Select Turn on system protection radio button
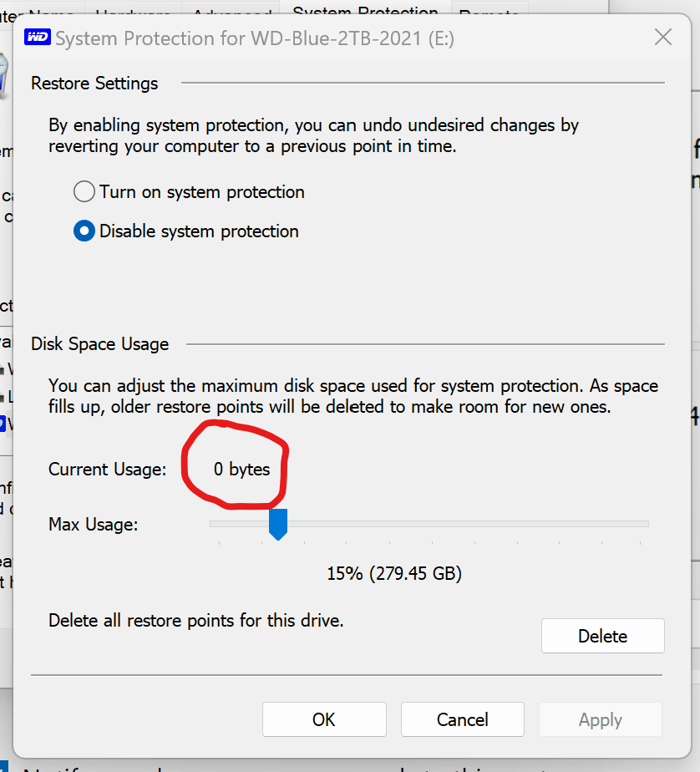This screenshot has width=700, height=772. tap(84, 191)
